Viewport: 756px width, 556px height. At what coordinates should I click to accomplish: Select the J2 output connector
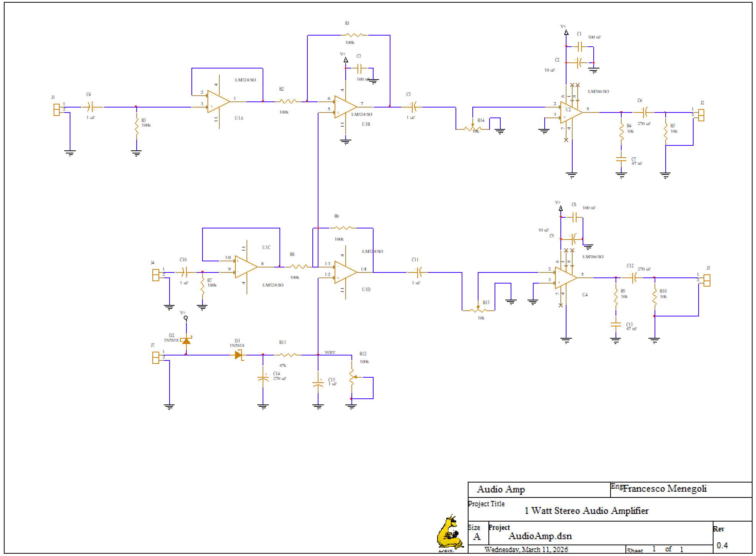pyautogui.click(x=701, y=115)
